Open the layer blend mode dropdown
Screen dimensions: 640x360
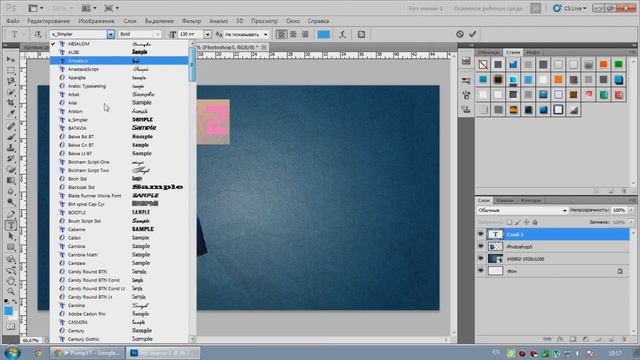pyautogui.click(x=522, y=210)
